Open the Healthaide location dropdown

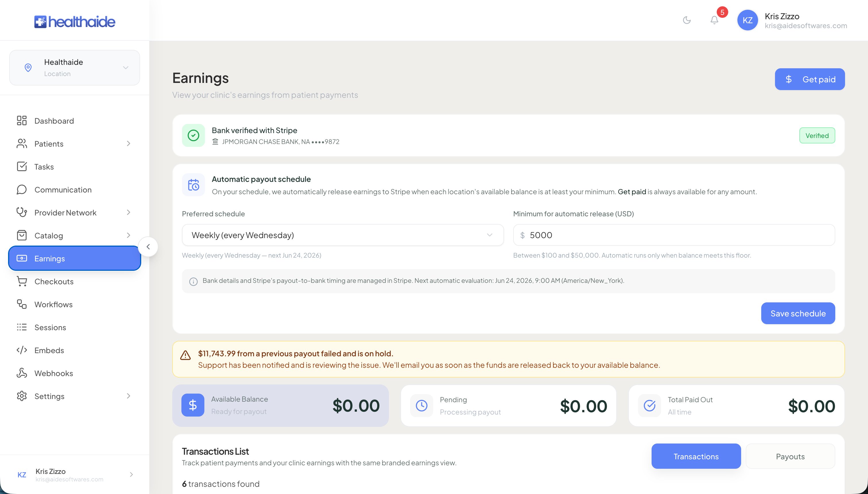75,67
